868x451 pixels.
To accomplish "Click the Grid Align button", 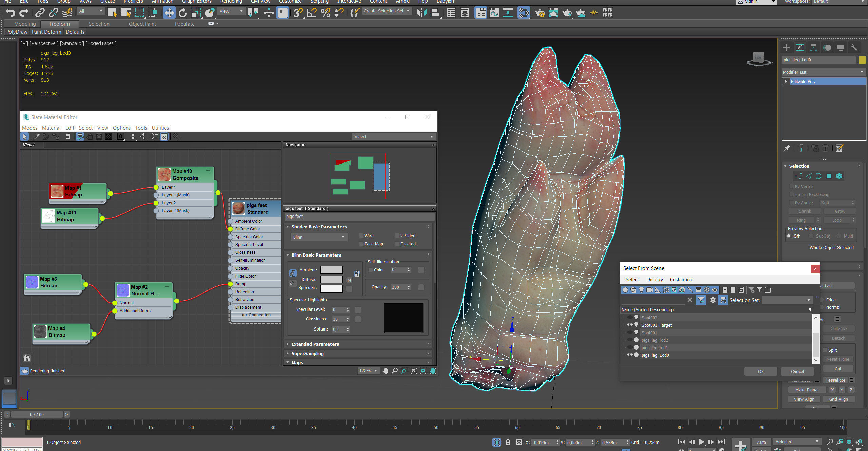I will [839, 399].
